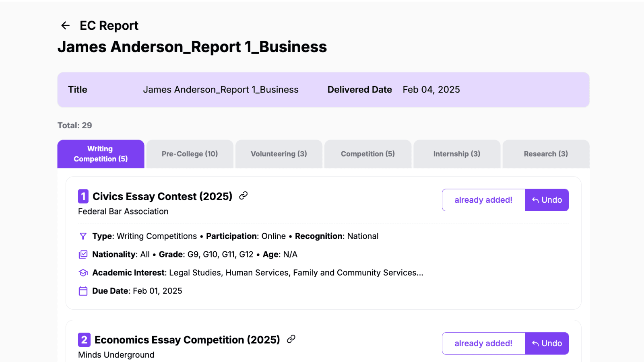
Task: Open the Volunteering tab
Action: pyautogui.click(x=279, y=154)
